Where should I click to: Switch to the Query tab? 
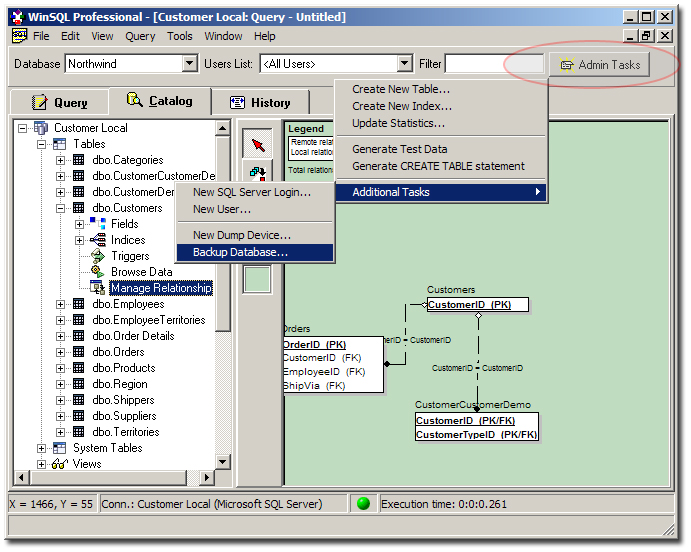[60, 103]
